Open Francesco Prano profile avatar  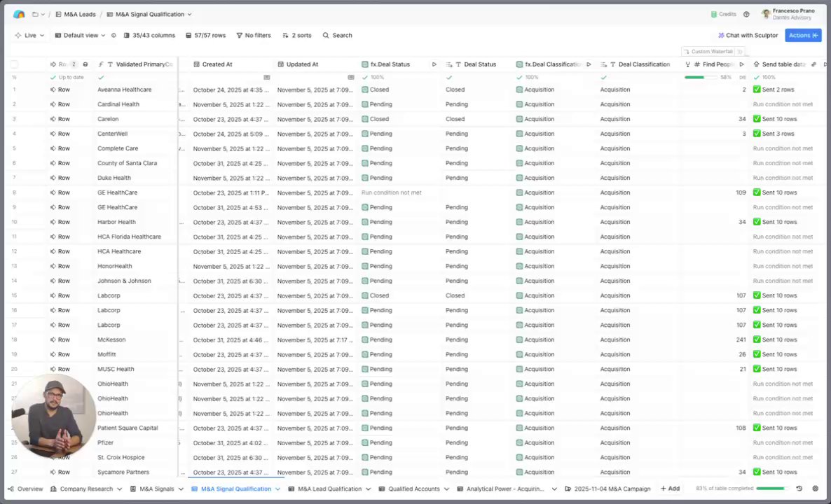point(765,14)
